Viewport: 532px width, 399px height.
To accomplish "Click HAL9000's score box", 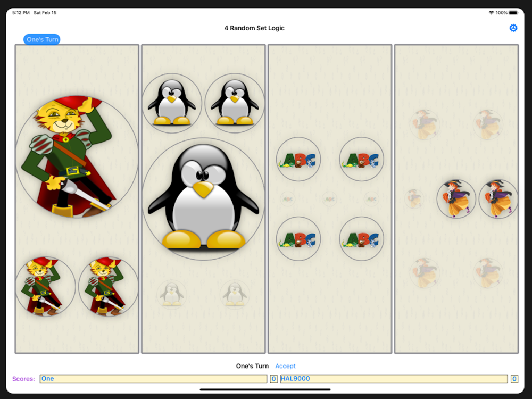I will [514, 379].
